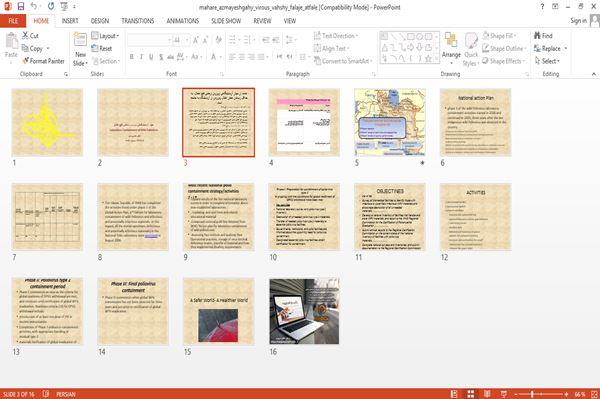The height and width of the screenshot is (399, 600).
Task: Open the DESIGN ribbon tab
Action: (x=100, y=21)
